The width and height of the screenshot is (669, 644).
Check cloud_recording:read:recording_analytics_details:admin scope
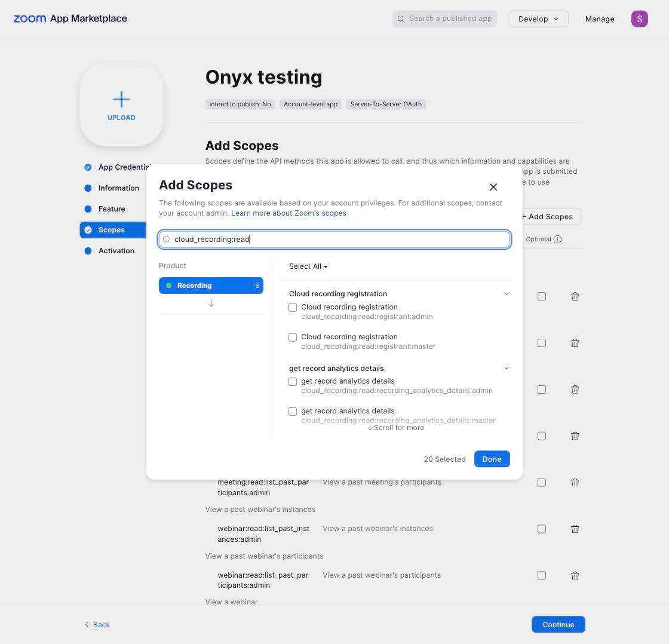(x=293, y=382)
